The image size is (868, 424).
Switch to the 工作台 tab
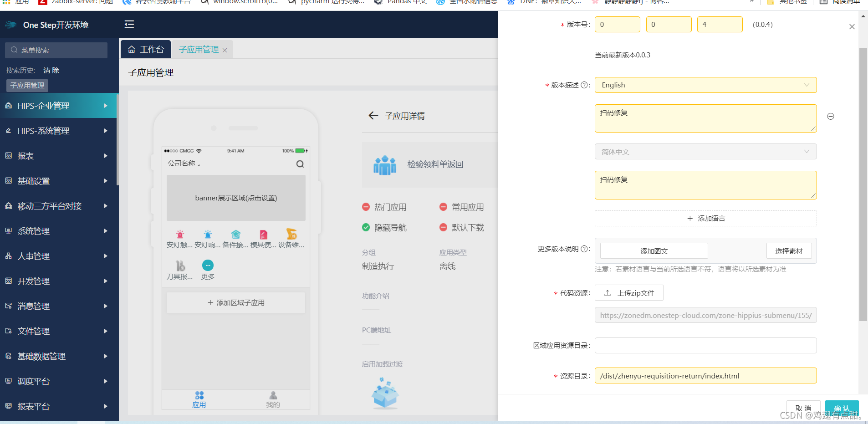pos(146,49)
